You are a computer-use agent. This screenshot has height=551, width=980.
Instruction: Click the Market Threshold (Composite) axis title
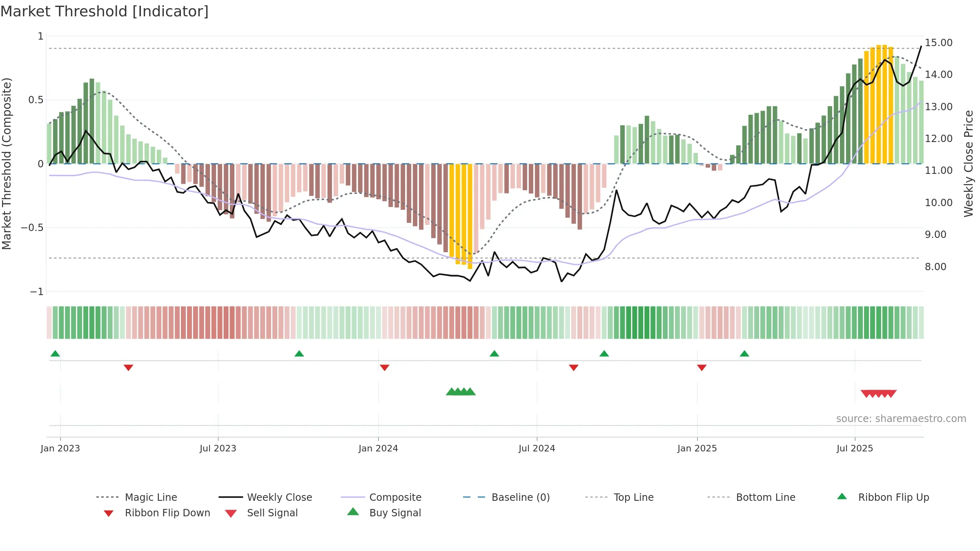pos(7,164)
